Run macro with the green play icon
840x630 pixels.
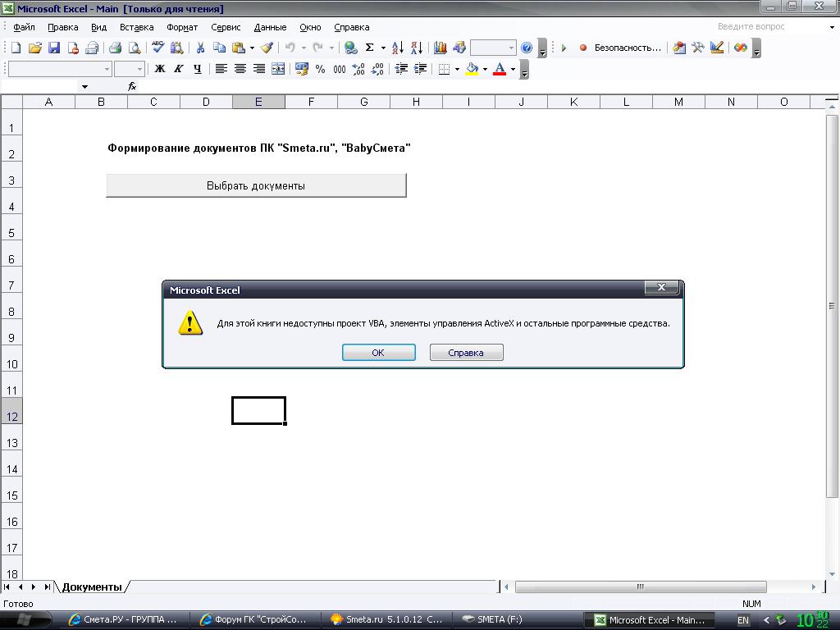coord(564,48)
